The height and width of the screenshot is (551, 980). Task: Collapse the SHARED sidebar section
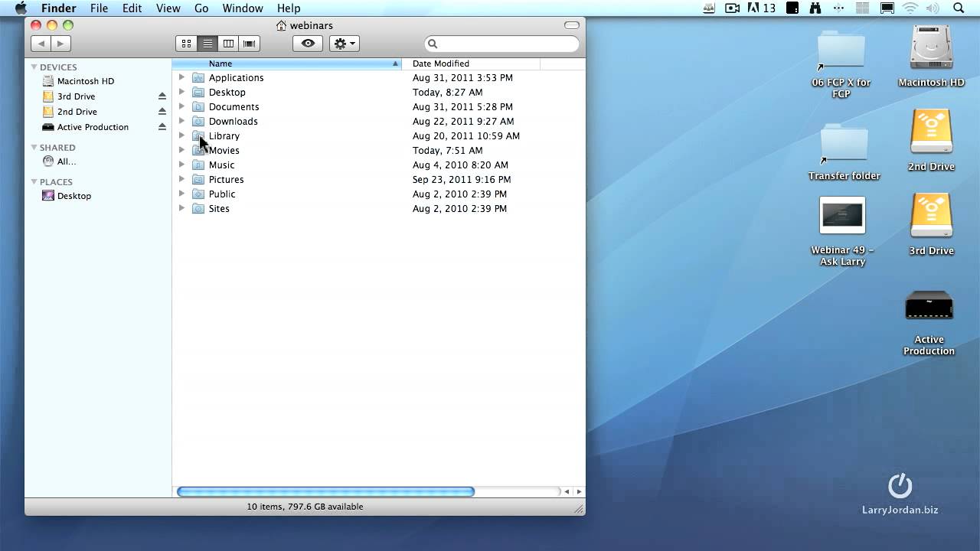(x=34, y=147)
